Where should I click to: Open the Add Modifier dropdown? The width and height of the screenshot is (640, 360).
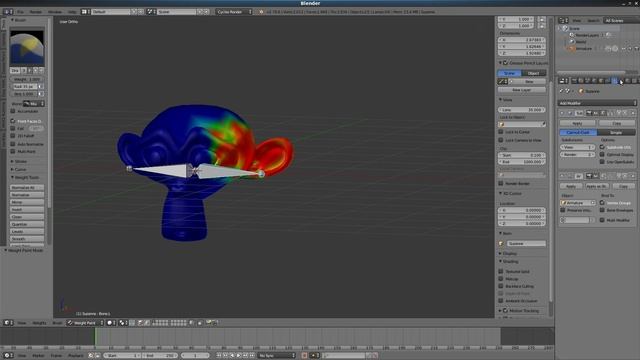[597, 103]
